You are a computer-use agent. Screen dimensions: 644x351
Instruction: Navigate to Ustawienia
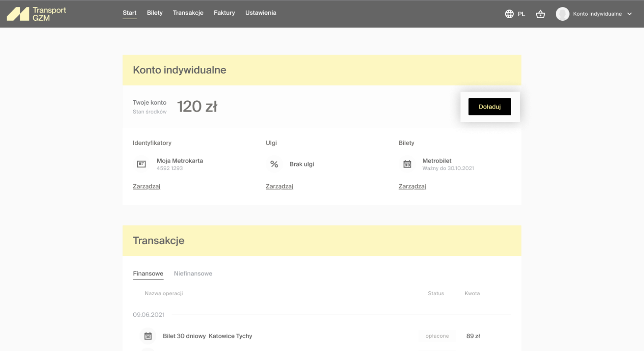point(261,13)
